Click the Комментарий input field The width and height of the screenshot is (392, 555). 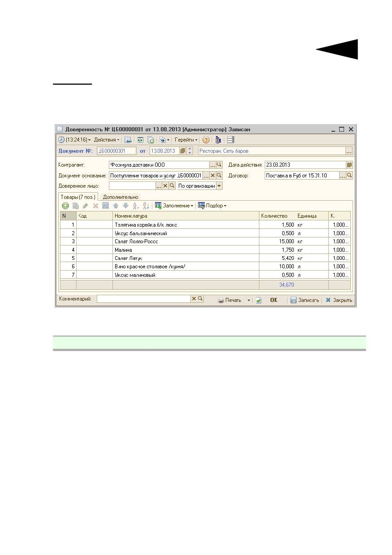[144, 299]
